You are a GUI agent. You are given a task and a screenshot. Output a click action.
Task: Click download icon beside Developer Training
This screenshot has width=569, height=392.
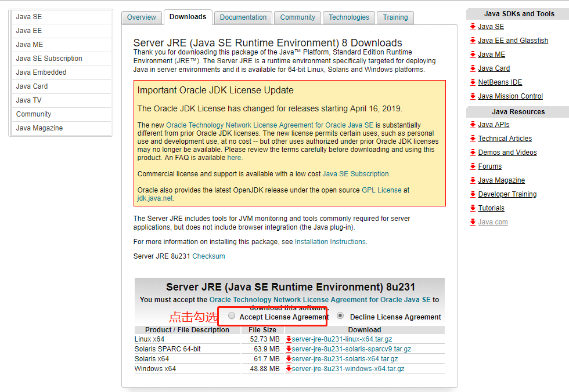tap(473, 194)
